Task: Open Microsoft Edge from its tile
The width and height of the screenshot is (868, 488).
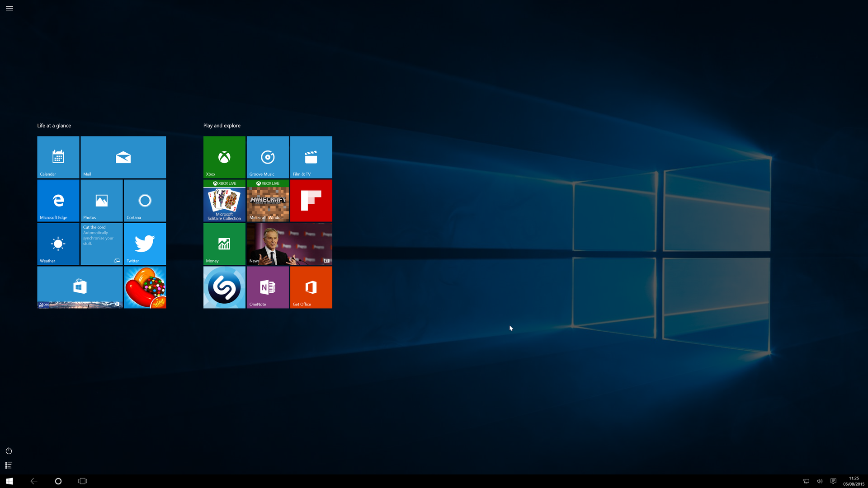Action: [58, 200]
